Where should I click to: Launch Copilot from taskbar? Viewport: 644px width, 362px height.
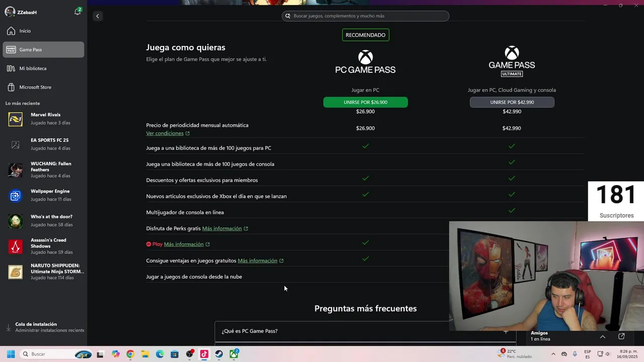click(116, 354)
